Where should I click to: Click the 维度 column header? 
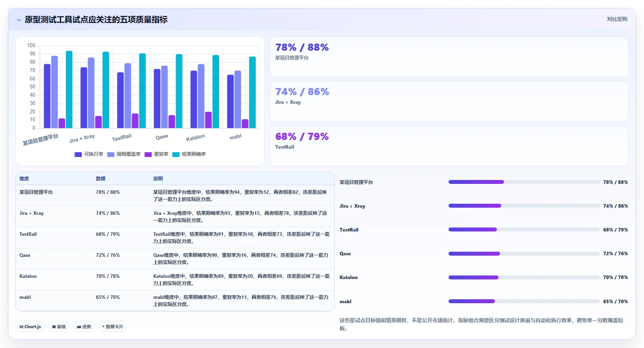(x=24, y=179)
